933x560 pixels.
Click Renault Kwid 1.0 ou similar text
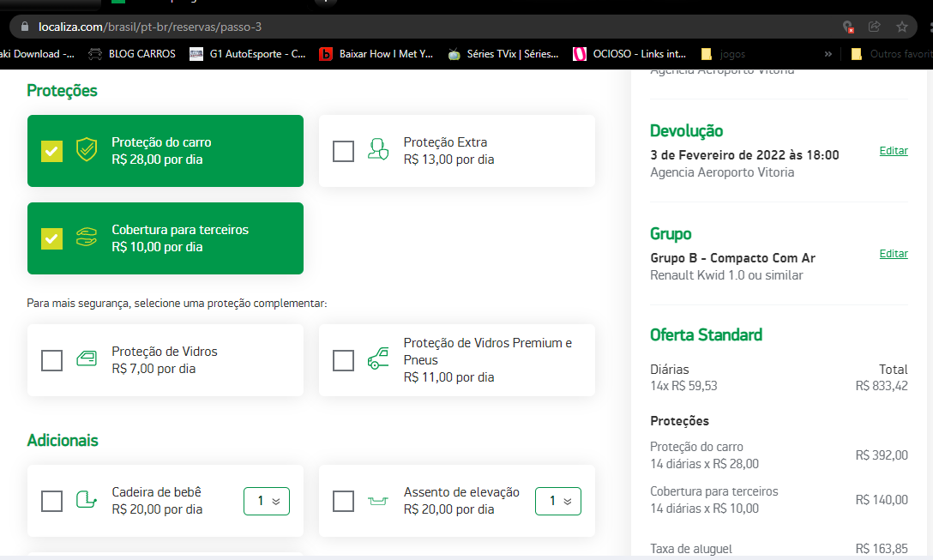pos(726,275)
